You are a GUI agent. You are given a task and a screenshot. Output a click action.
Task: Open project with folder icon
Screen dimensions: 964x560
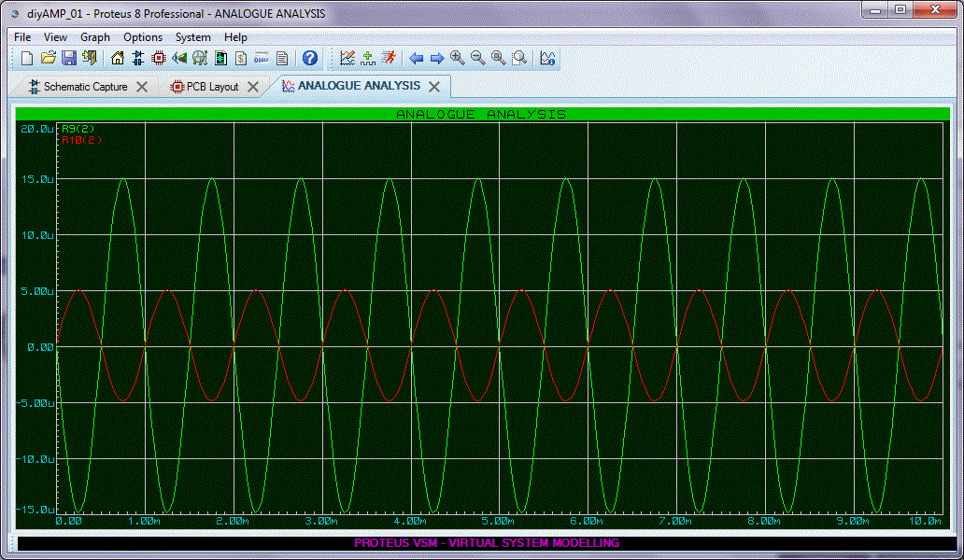[48, 58]
